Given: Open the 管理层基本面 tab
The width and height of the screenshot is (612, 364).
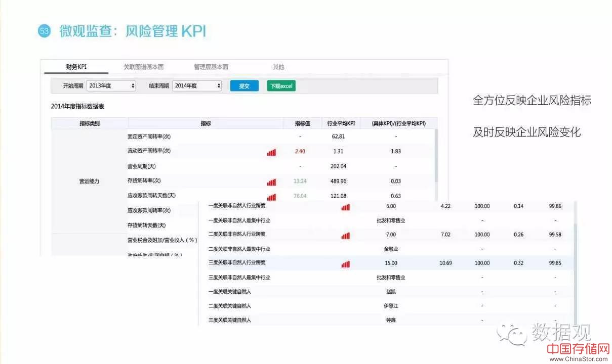Looking at the screenshot, I should click(211, 67).
